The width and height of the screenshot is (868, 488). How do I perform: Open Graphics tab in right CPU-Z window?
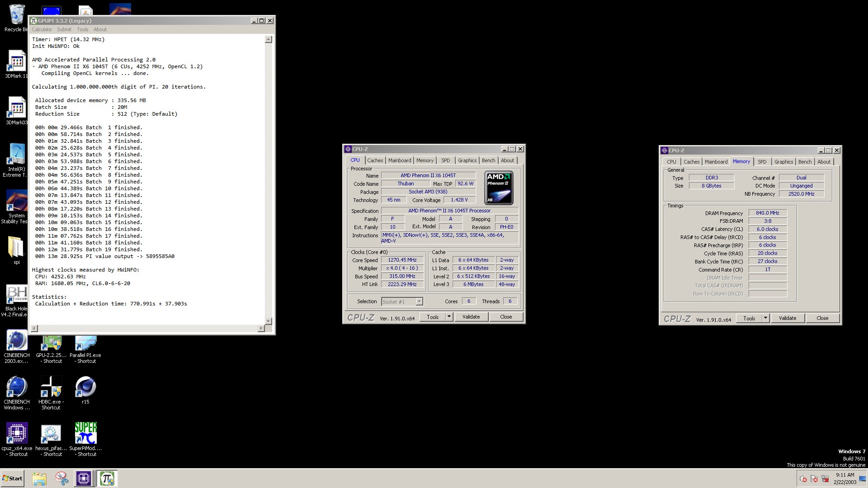(783, 162)
